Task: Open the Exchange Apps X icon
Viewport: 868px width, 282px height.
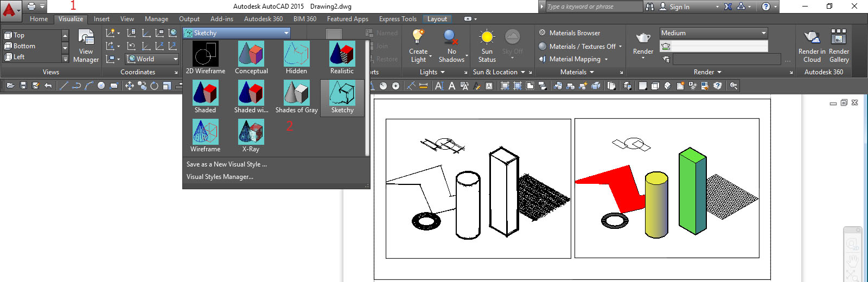Action: (728, 7)
